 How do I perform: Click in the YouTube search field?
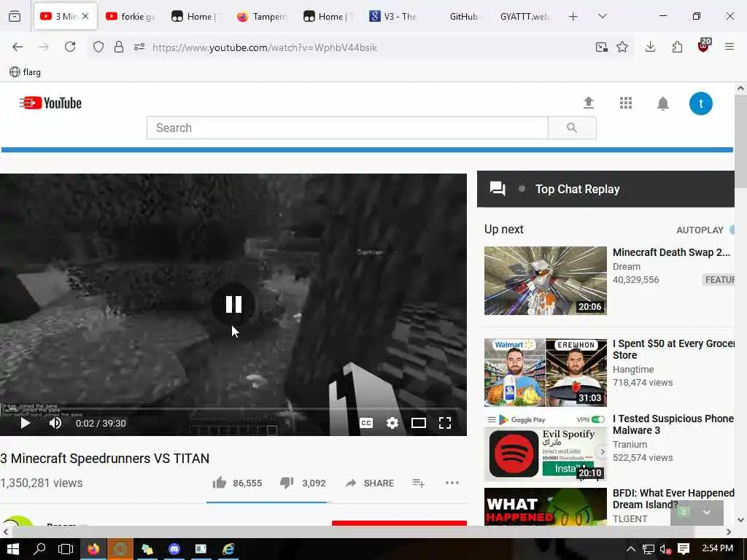point(347,128)
